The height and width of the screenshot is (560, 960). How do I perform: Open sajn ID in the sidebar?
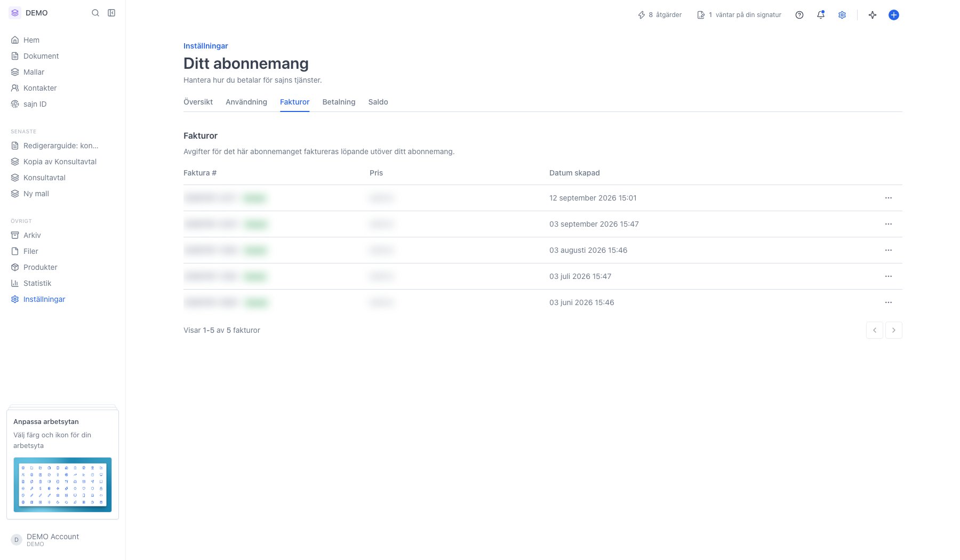point(62,104)
